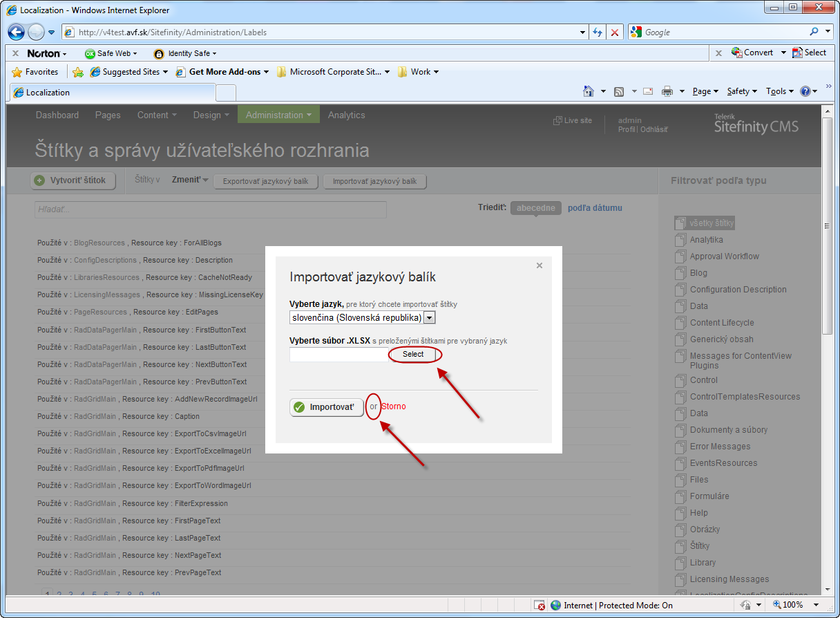Click the Print icon in command bar

(x=667, y=91)
